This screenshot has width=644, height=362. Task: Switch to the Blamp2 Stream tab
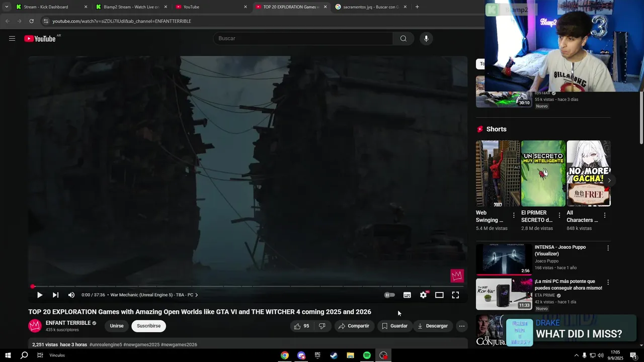coord(131,7)
